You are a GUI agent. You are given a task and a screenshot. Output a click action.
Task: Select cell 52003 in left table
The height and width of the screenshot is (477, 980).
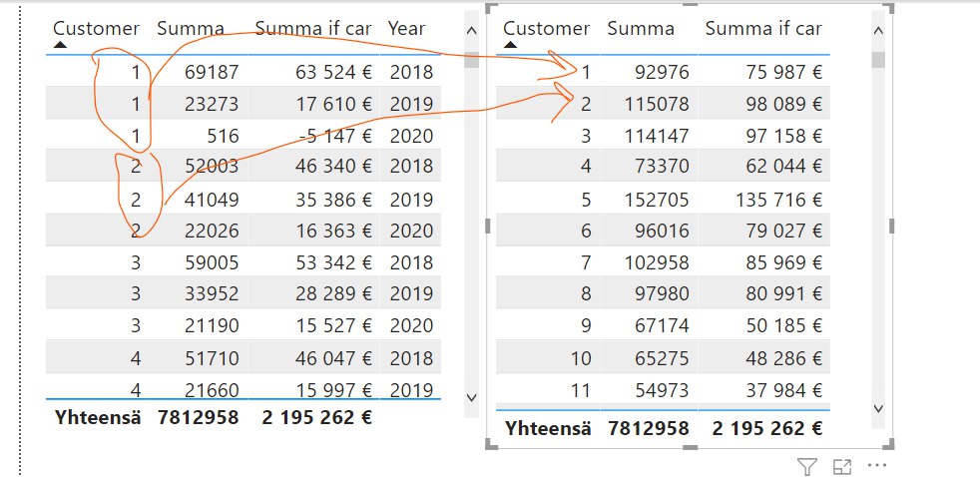[212, 167]
